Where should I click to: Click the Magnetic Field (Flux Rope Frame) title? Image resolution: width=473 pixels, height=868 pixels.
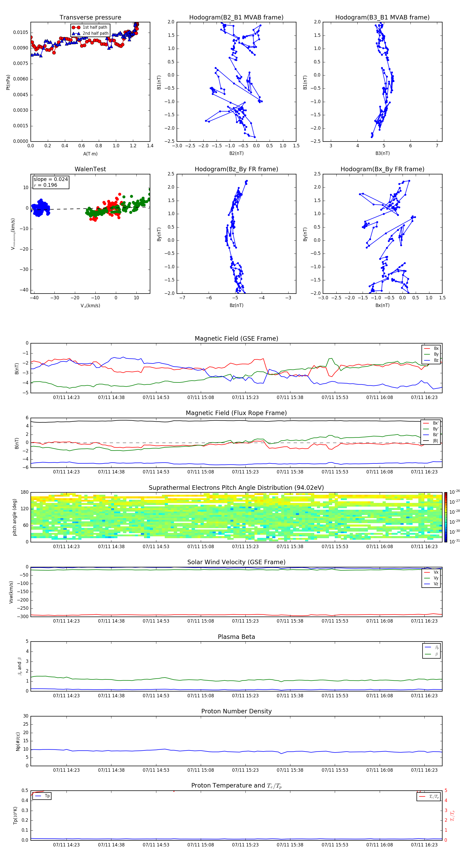click(x=236, y=413)
